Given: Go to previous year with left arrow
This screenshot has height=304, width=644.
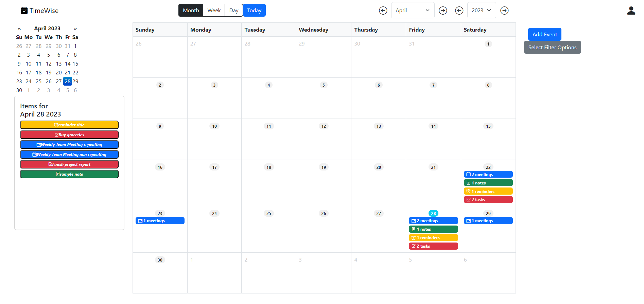Looking at the screenshot, I should click(x=459, y=11).
